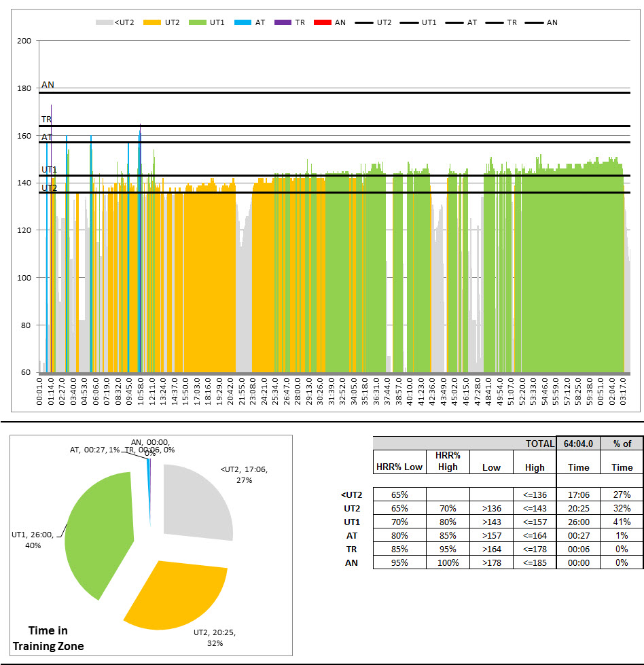The width and height of the screenshot is (644, 665).
Task: Select the HRR% High column header
Action: coord(448,461)
